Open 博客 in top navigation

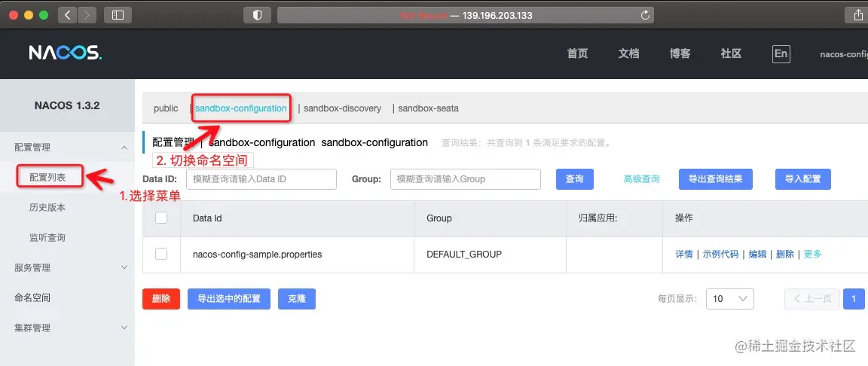pyautogui.click(x=680, y=53)
